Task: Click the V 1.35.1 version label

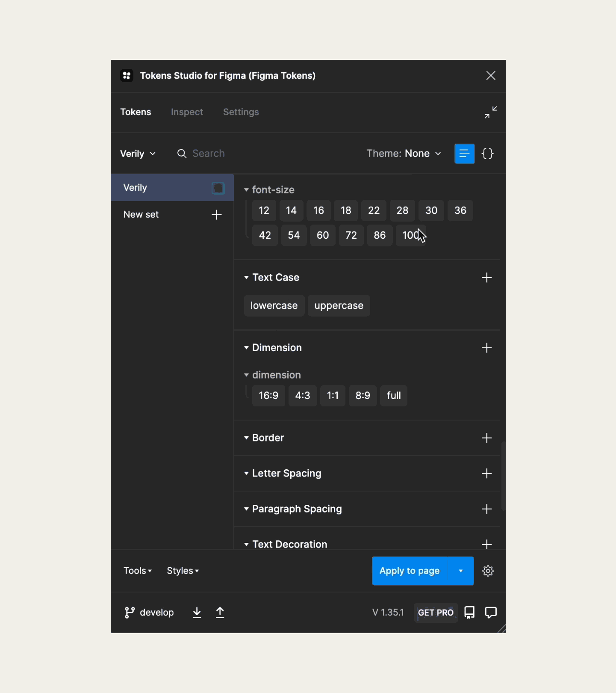Action: pos(388,613)
